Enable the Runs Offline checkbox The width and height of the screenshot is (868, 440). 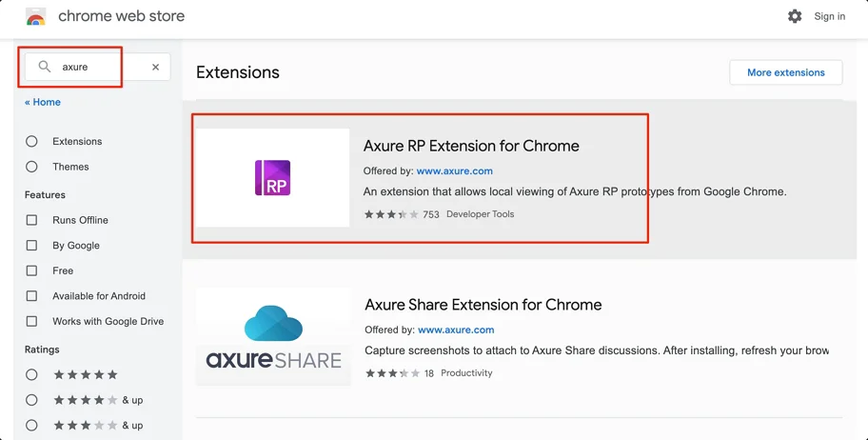click(x=31, y=220)
